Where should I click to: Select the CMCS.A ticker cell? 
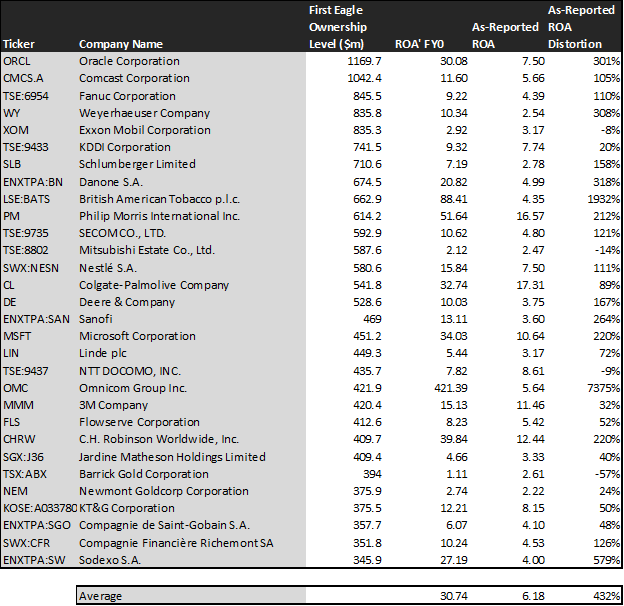[x=23, y=78]
